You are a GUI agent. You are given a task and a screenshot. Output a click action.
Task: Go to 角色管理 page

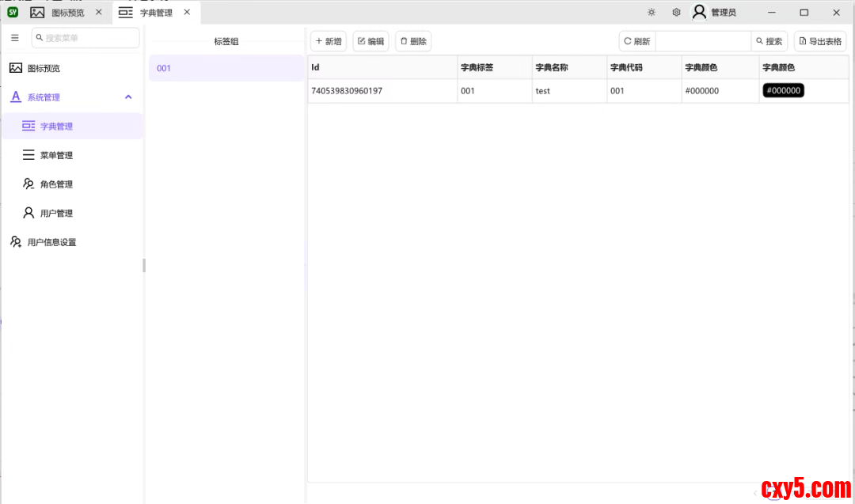pos(56,184)
